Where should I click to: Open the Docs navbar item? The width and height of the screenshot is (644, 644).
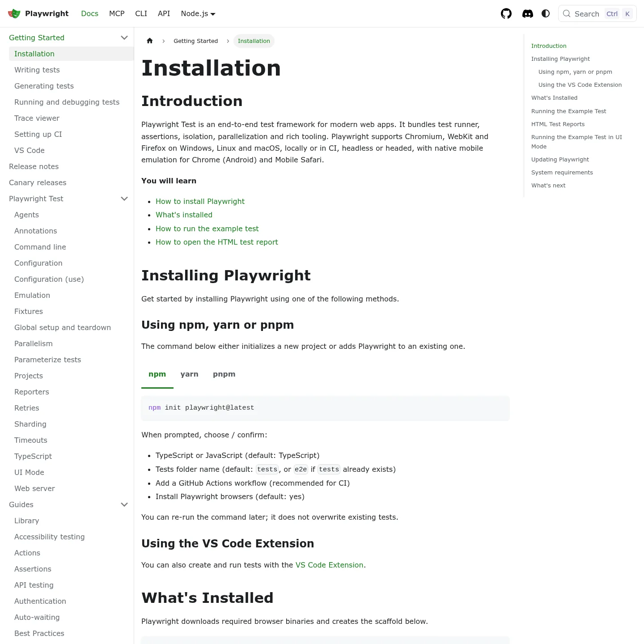(x=90, y=13)
